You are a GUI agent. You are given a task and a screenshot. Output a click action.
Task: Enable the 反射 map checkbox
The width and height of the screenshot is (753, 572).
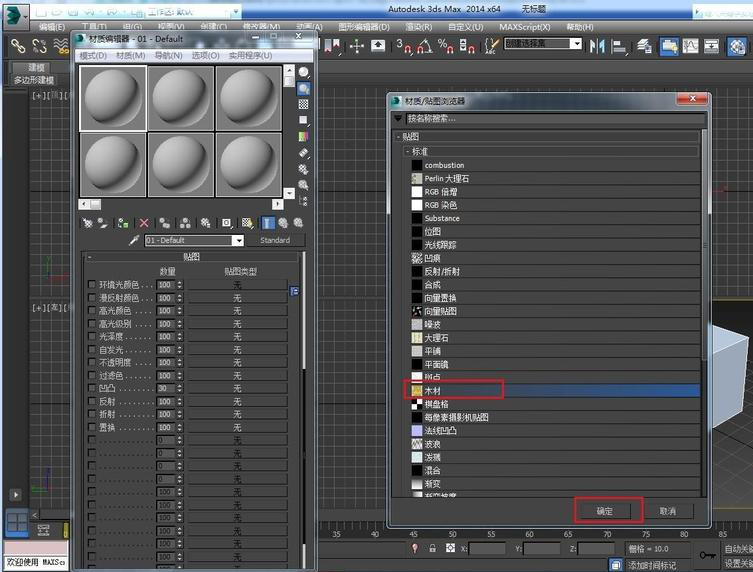(93, 401)
